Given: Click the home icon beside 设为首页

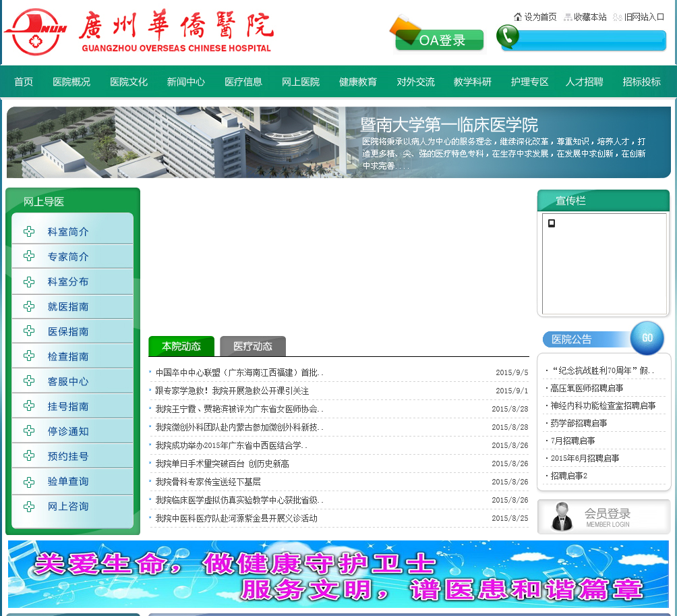Looking at the screenshot, I should pyautogui.click(x=518, y=17).
